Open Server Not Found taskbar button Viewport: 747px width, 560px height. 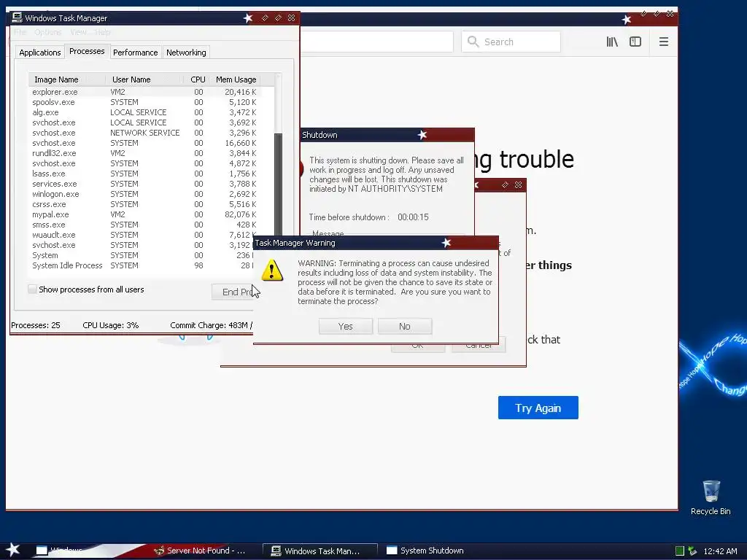pos(201,551)
